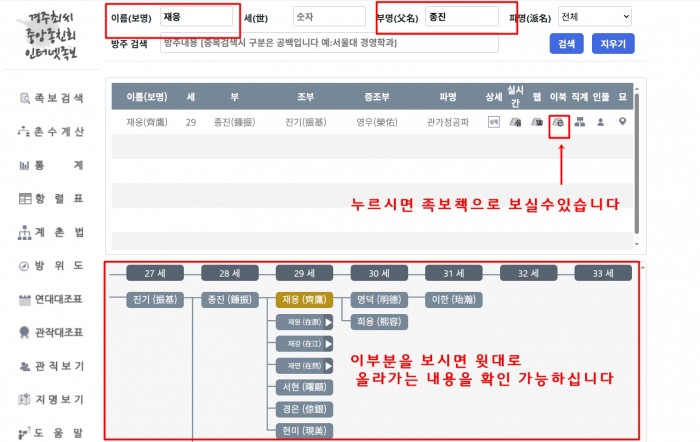Click the 세(世) number input field
The width and height of the screenshot is (700, 442).
(329, 17)
